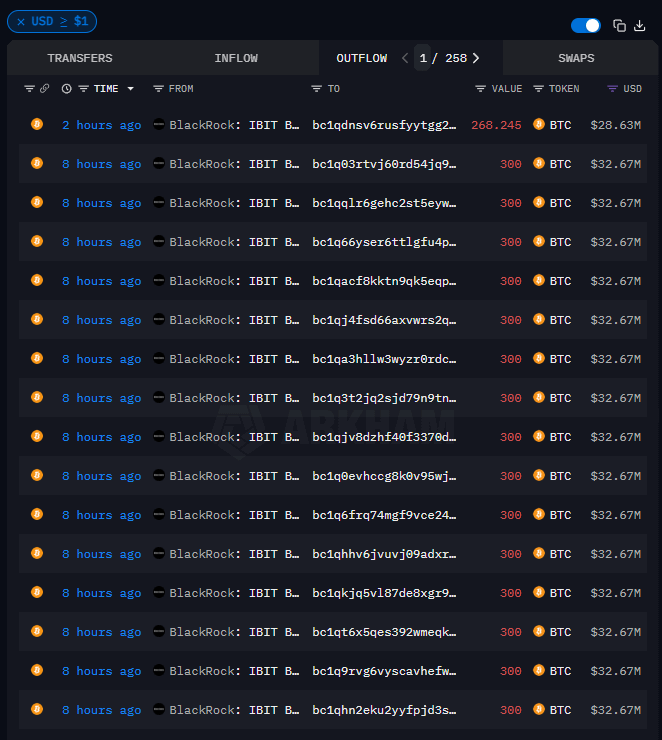
Task: Open address bc1q9rvg6vyscavhefw…
Action: coord(384,671)
